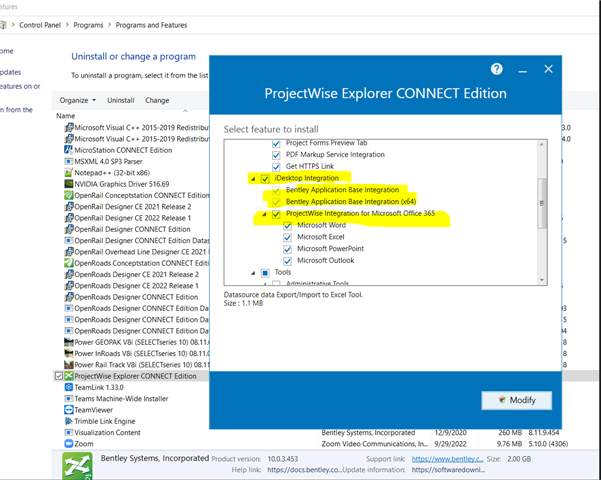601x480 pixels.
Task: Click the Visualization Content icon
Action: (x=69, y=432)
